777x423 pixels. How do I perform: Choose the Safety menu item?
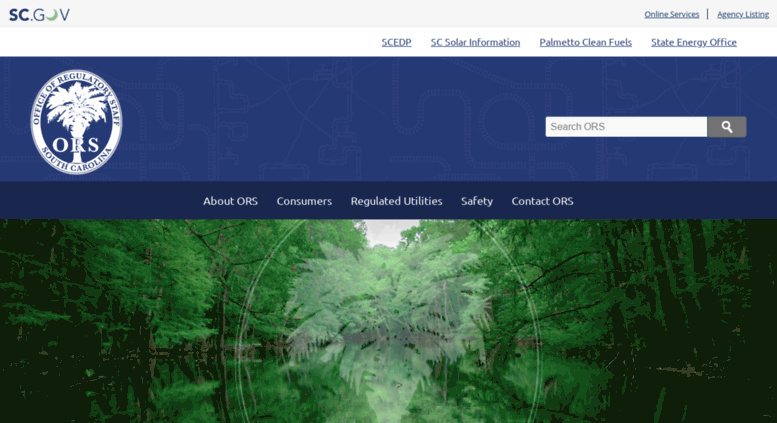(477, 201)
